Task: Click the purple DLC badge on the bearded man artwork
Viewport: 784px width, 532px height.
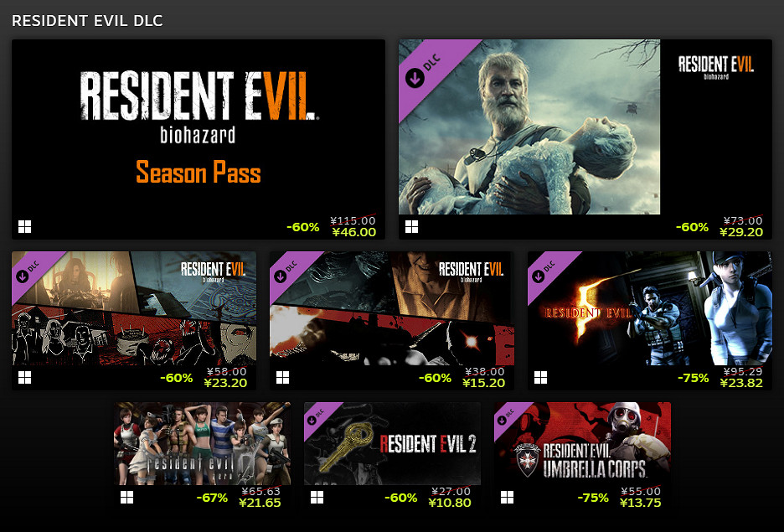Action: (424, 71)
